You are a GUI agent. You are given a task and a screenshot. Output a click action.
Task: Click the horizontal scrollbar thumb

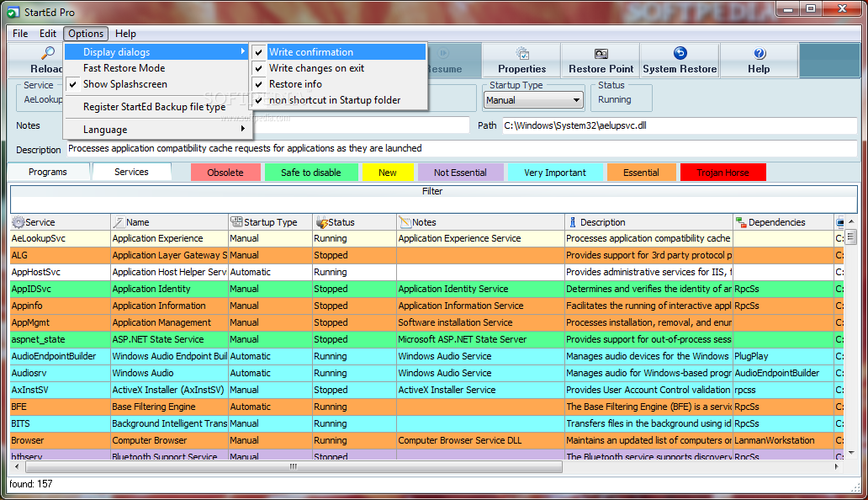coord(294,467)
